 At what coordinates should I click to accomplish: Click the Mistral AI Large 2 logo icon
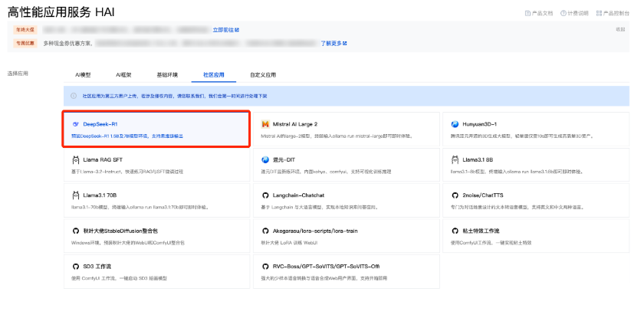tap(265, 124)
